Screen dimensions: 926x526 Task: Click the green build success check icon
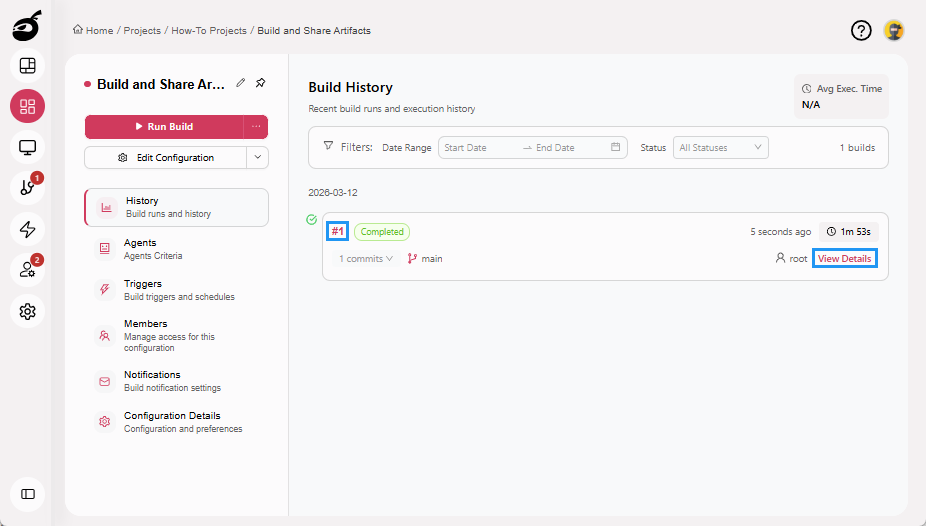tap(312, 220)
